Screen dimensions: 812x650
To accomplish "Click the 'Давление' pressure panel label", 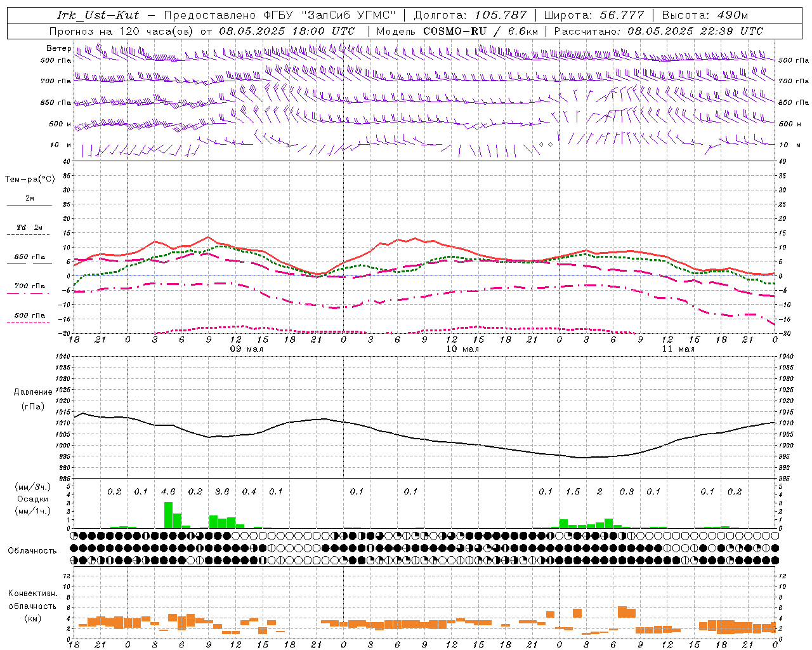I will 33,392.
